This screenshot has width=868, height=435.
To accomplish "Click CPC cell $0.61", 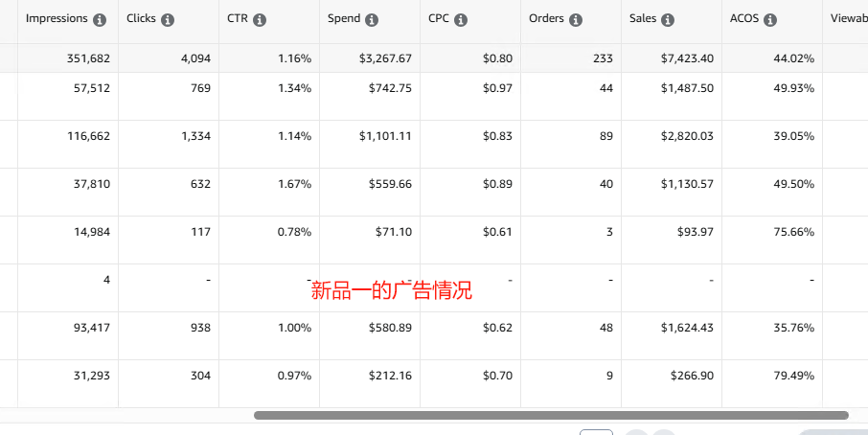I will point(497,232).
